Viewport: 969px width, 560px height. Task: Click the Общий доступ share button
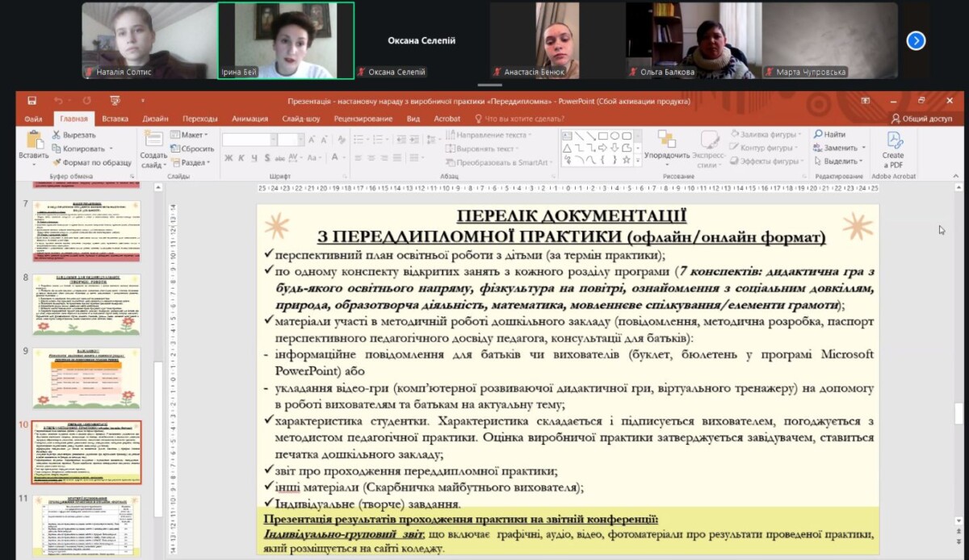pos(921,119)
